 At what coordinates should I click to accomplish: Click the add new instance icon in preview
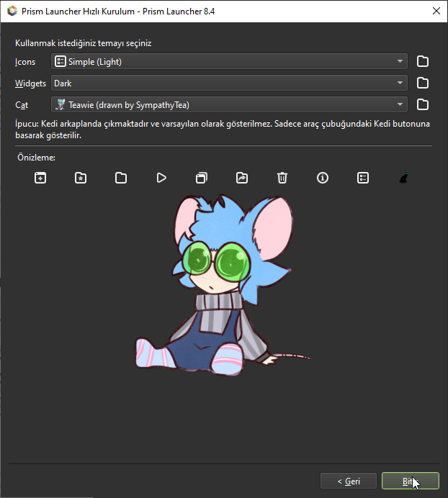pos(40,178)
